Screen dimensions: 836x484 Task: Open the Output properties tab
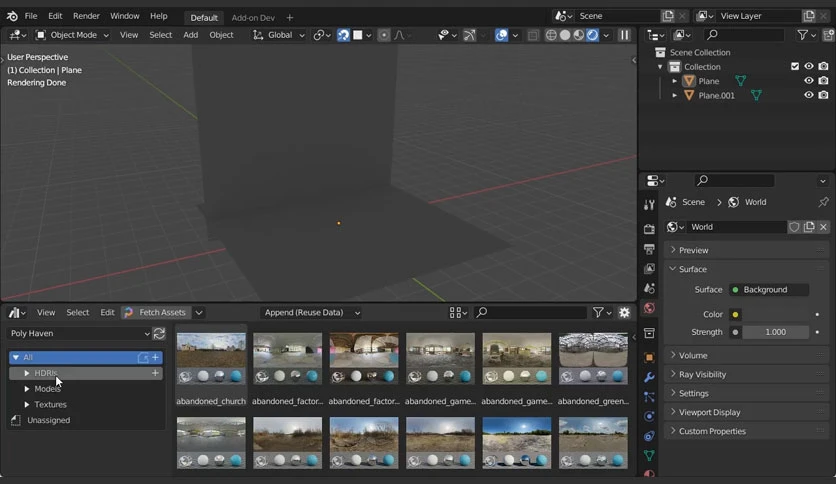click(649, 249)
